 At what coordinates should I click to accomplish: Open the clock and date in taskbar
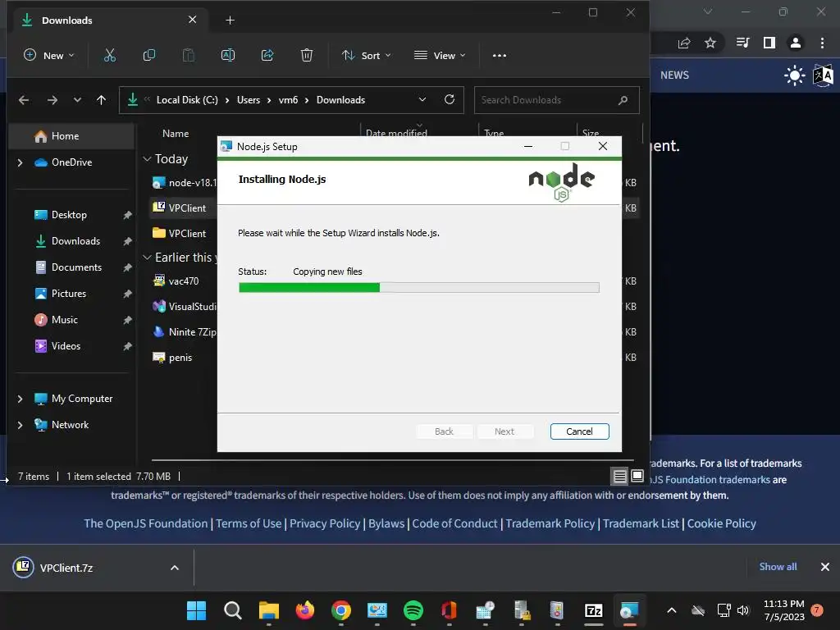783,610
